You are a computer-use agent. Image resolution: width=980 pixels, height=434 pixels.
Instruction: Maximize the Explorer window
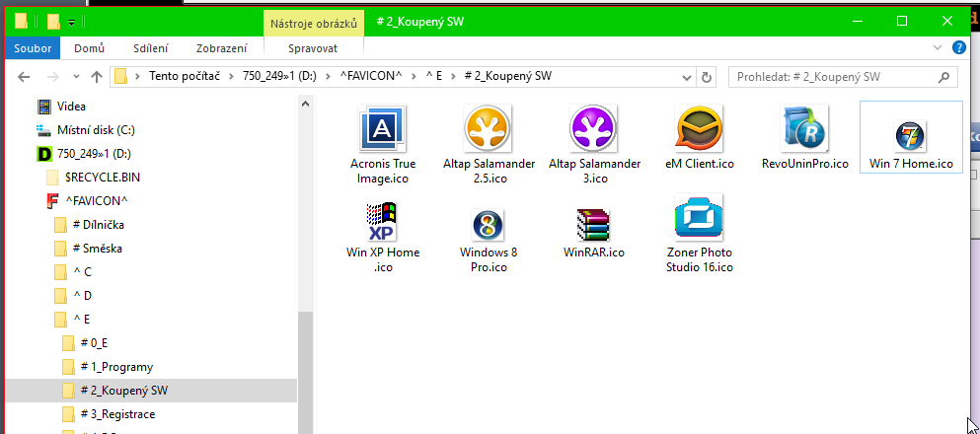point(902,22)
